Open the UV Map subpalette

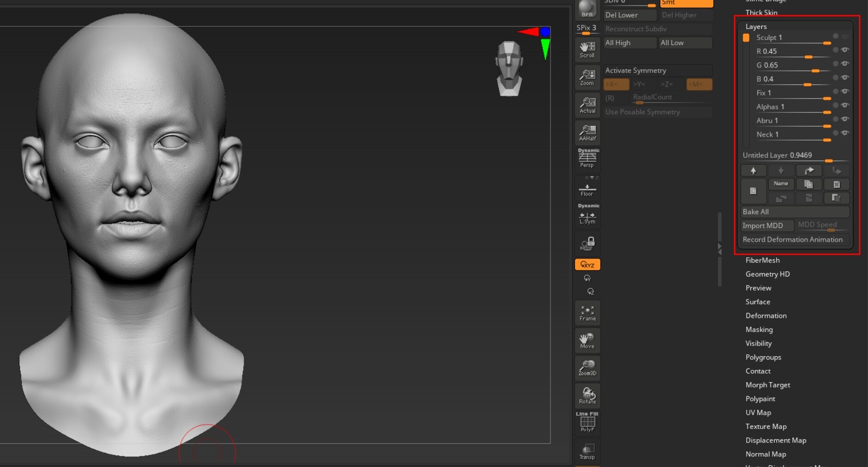coord(758,413)
